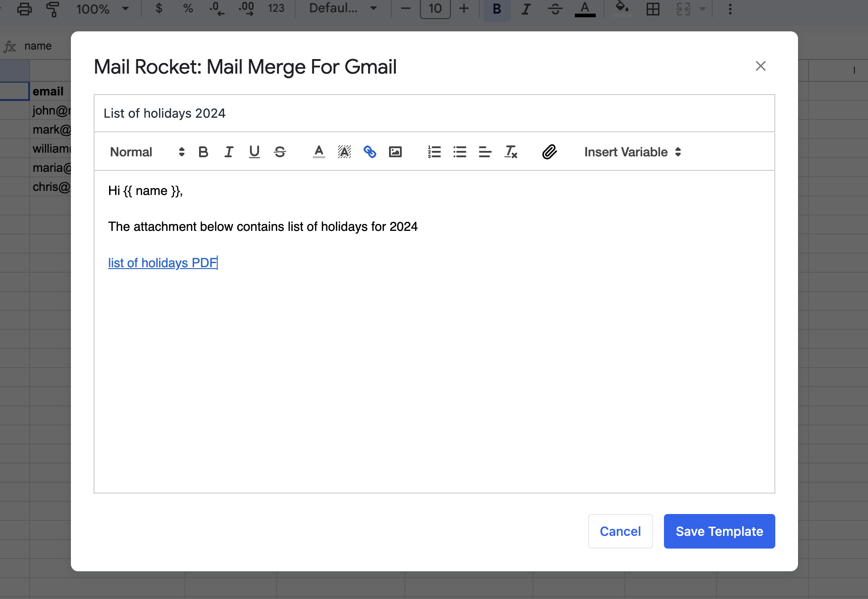
Task: Click the clear formatting icon
Action: coord(511,152)
